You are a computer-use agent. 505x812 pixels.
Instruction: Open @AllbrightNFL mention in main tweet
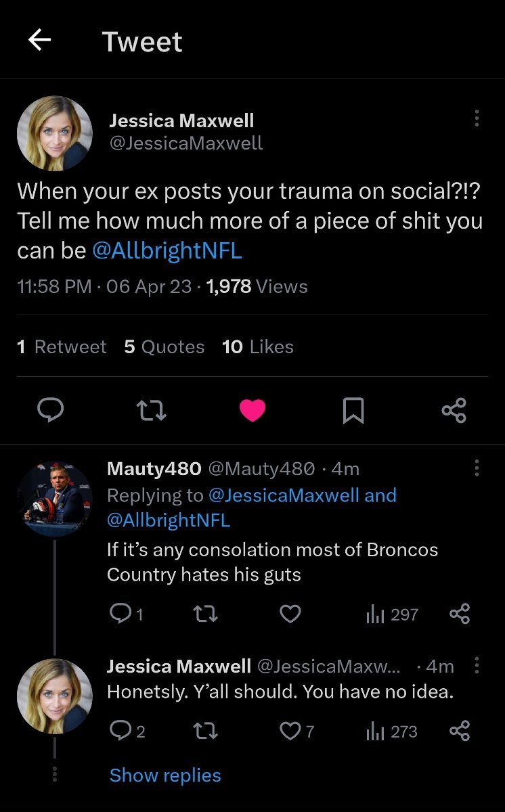coord(167,251)
